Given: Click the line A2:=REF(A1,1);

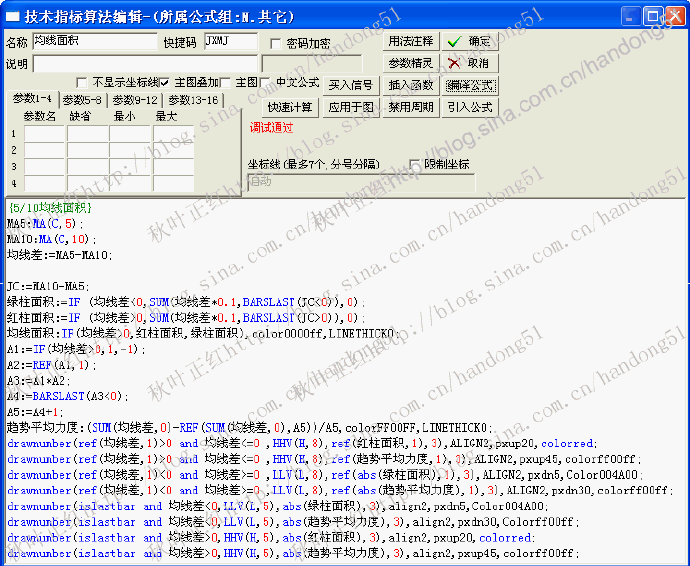Looking at the screenshot, I should 51,365.
